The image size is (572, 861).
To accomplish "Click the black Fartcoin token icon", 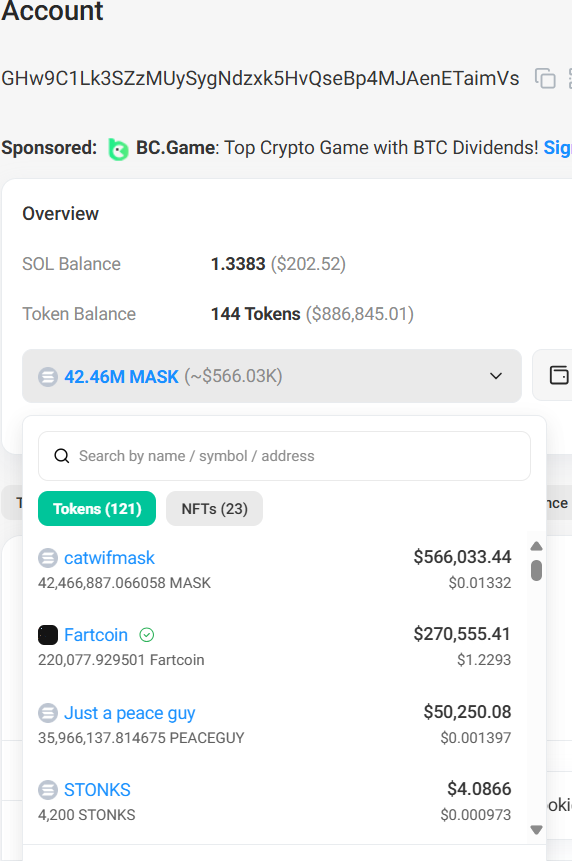I will point(48,635).
